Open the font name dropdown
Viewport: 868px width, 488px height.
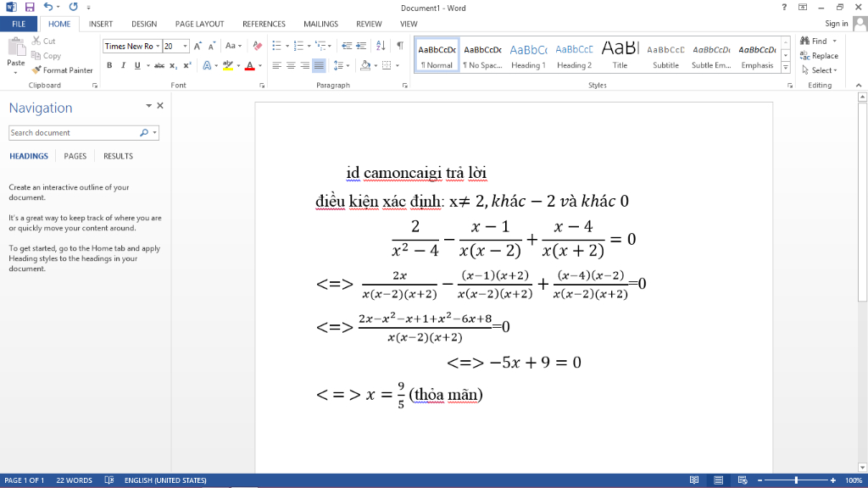158,46
